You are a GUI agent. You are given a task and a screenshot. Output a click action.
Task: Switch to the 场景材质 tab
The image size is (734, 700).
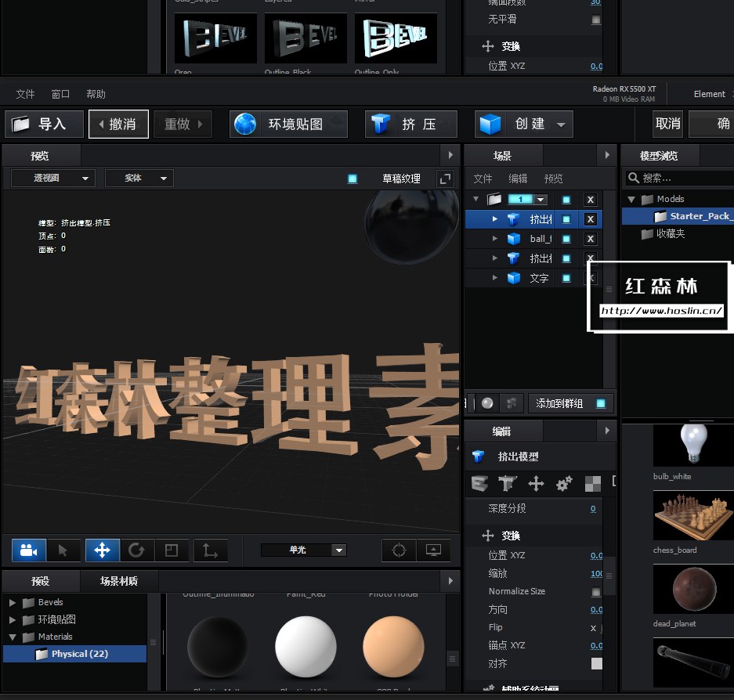(x=117, y=581)
